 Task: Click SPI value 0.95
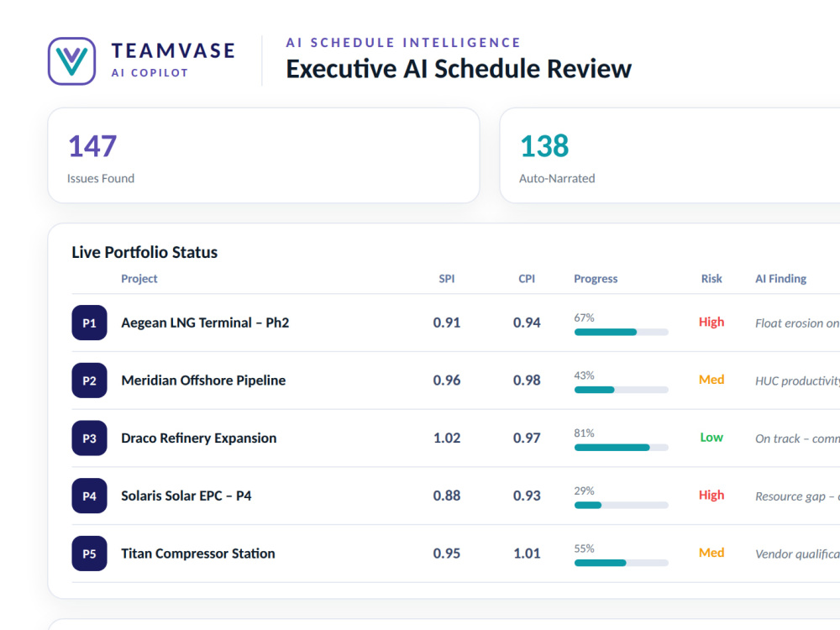point(447,554)
